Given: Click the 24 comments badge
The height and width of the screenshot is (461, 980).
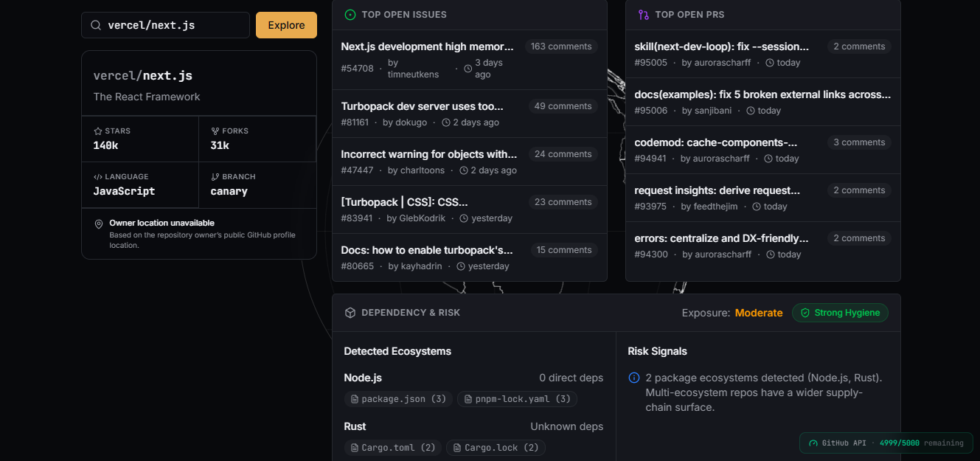Looking at the screenshot, I should point(563,154).
